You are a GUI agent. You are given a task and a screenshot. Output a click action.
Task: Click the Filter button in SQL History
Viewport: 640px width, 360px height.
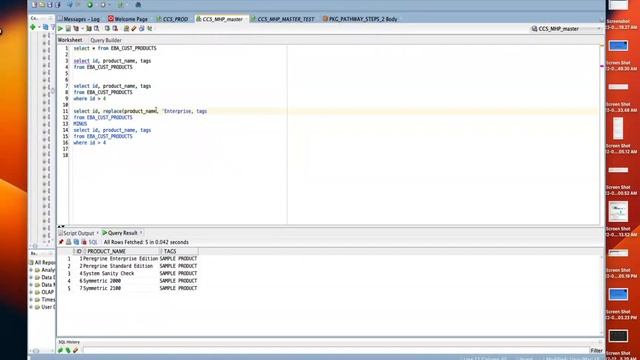coord(596,351)
